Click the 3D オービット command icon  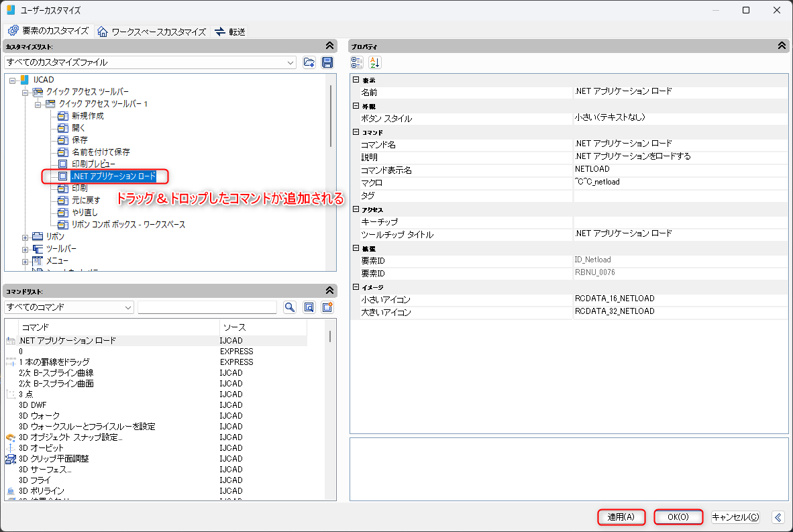(11, 448)
